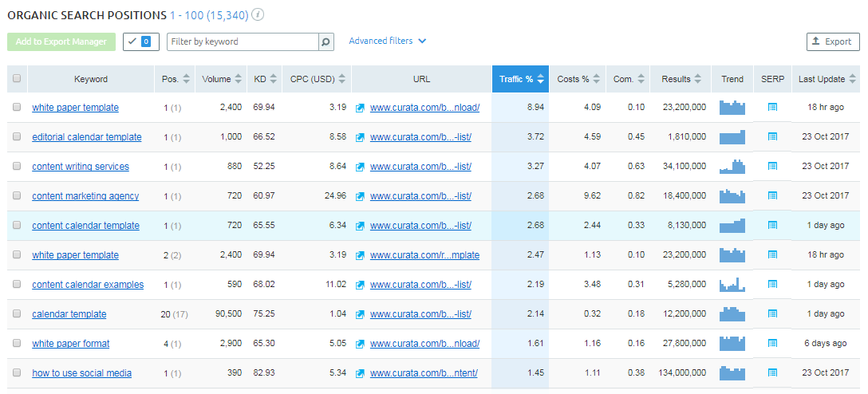The width and height of the screenshot is (868, 394).
Task: Open the editorial calendar template keyword link
Action: (x=87, y=136)
